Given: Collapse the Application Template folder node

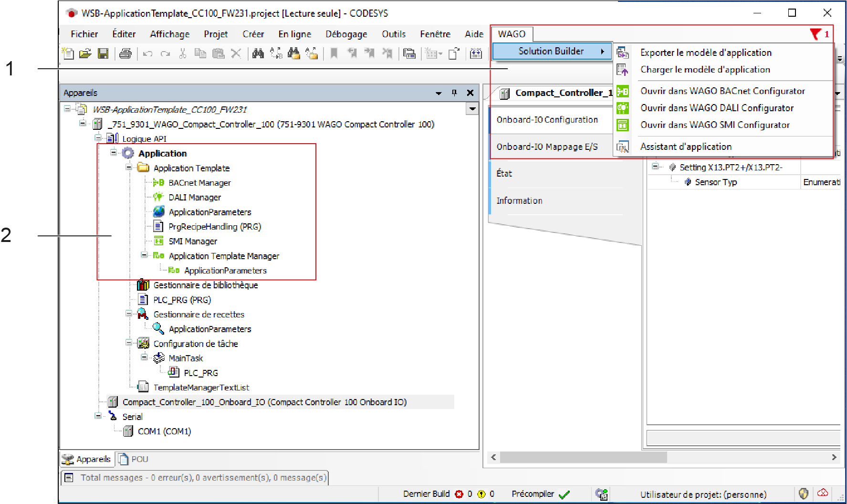Looking at the screenshot, I should (x=129, y=168).
